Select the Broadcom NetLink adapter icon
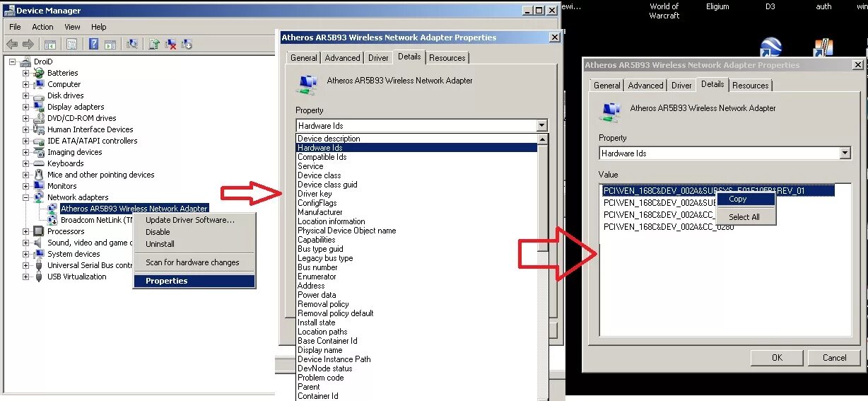This screenshot has width=868, height=401. tap(53, 220)
